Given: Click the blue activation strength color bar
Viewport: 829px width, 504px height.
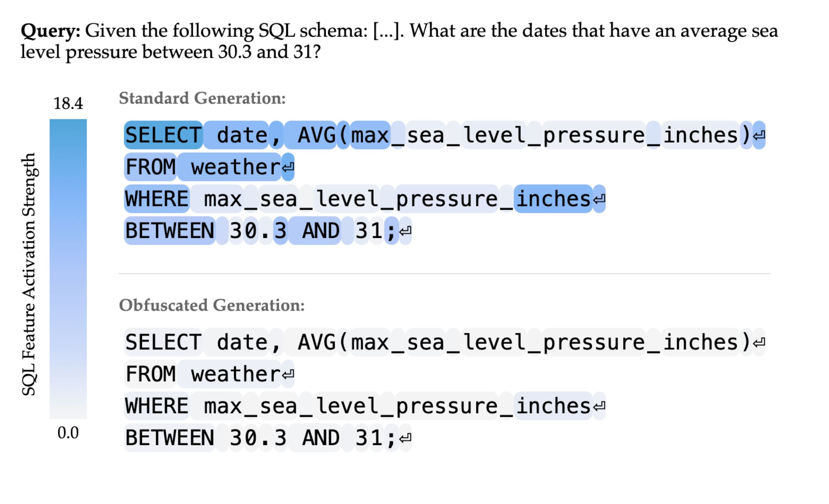Looking at the screenshot, I should [x=68, y=269].
